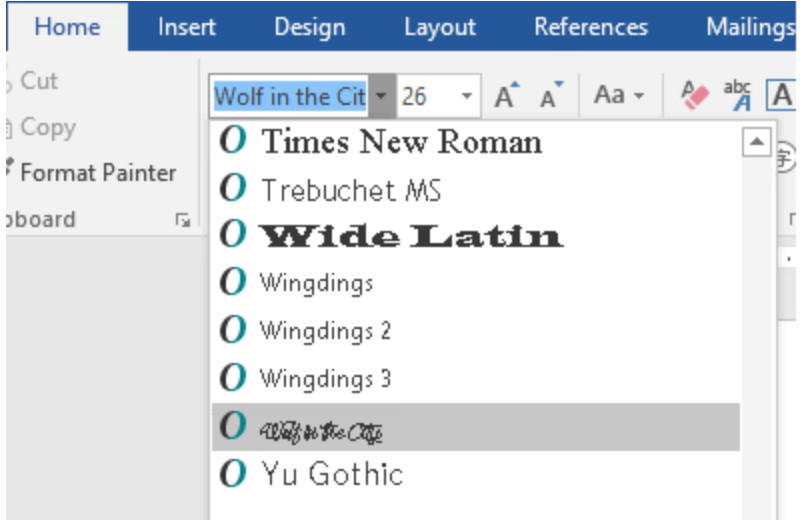Pick the Wingdings 3 font
This screenshot has width=800, height=520.
pos(476,378)
